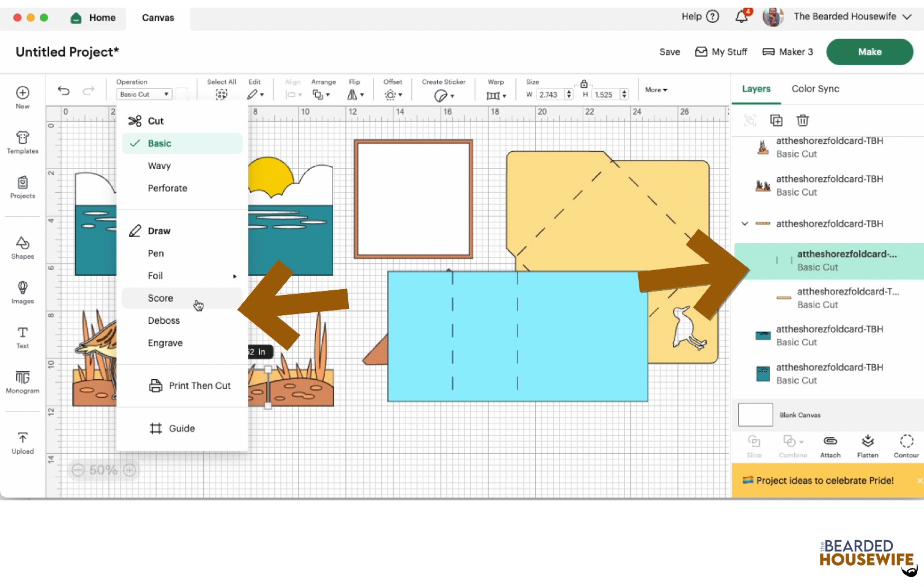Open the Warp dropdown

[496, 95]
